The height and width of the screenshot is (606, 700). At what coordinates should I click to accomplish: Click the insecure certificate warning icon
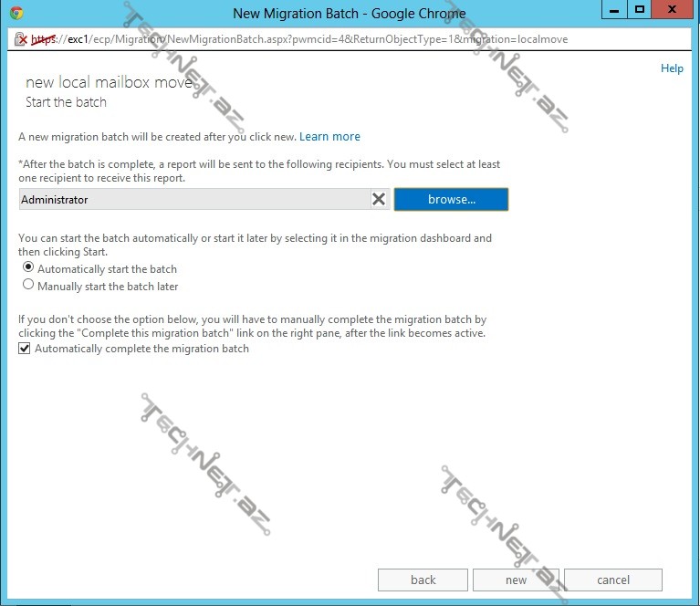tap(20, 39)
